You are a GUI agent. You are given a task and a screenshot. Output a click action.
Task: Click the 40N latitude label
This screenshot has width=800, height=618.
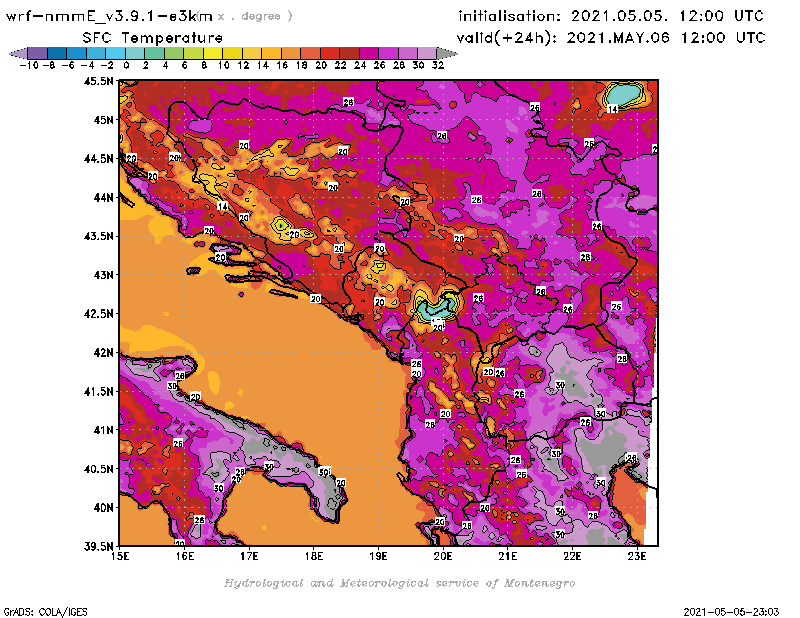103,508
